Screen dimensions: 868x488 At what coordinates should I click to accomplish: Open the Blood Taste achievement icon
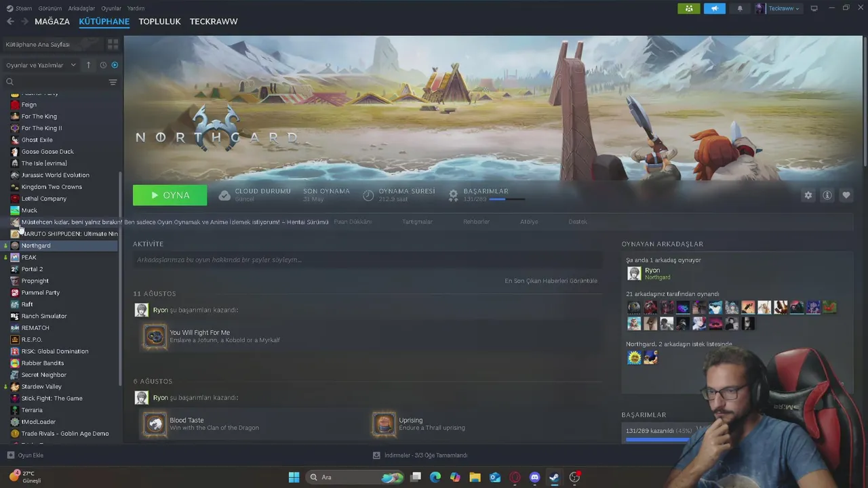coord(155,424)
